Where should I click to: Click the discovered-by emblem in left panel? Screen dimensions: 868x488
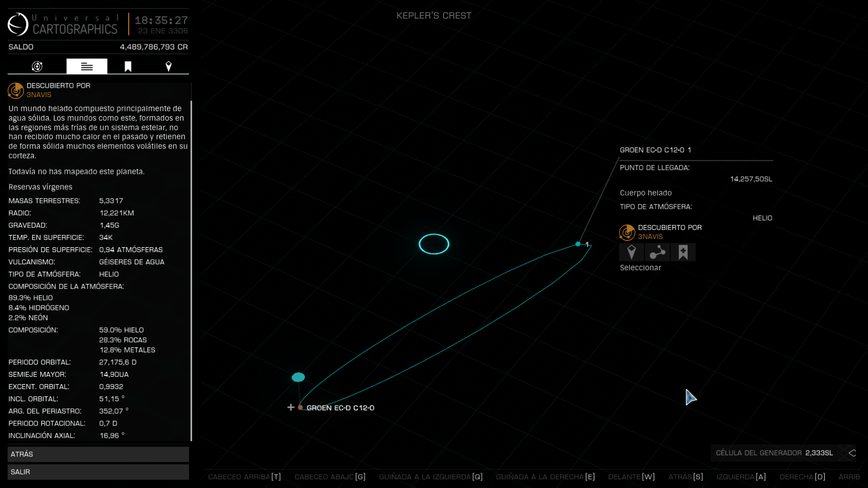(16, 90)
